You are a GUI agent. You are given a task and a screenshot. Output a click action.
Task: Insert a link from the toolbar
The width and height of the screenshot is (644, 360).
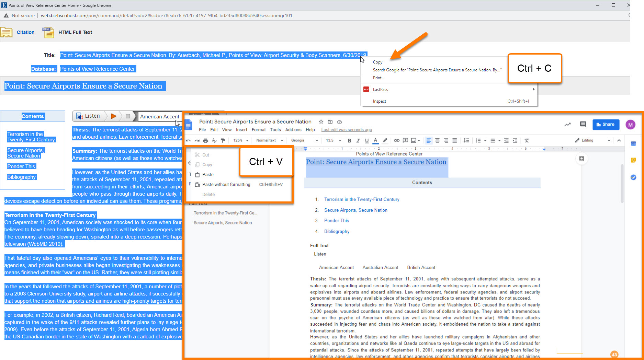[x=397, y=140]
